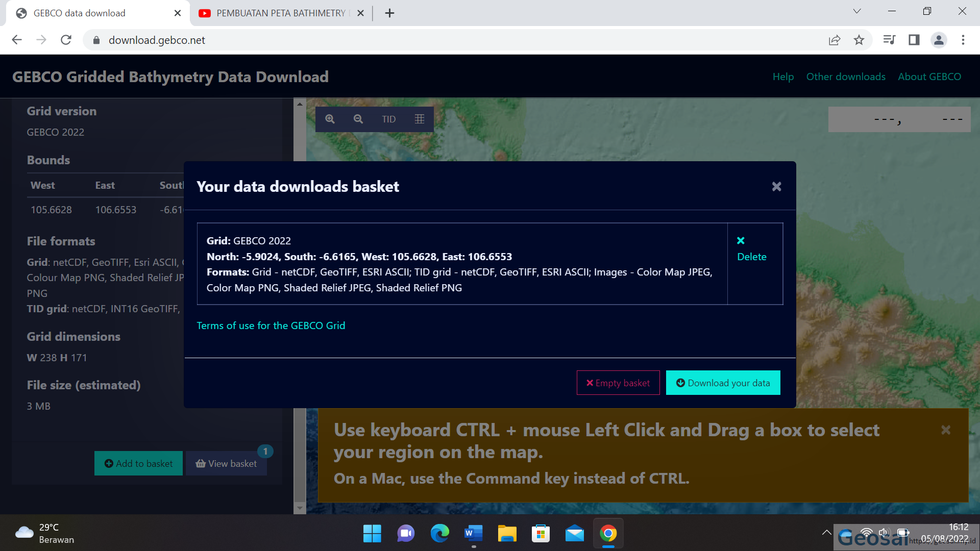This screenshot has height=551, width=980.
Task: Open Chrome three-dot menu
Action: pos(963,40)
